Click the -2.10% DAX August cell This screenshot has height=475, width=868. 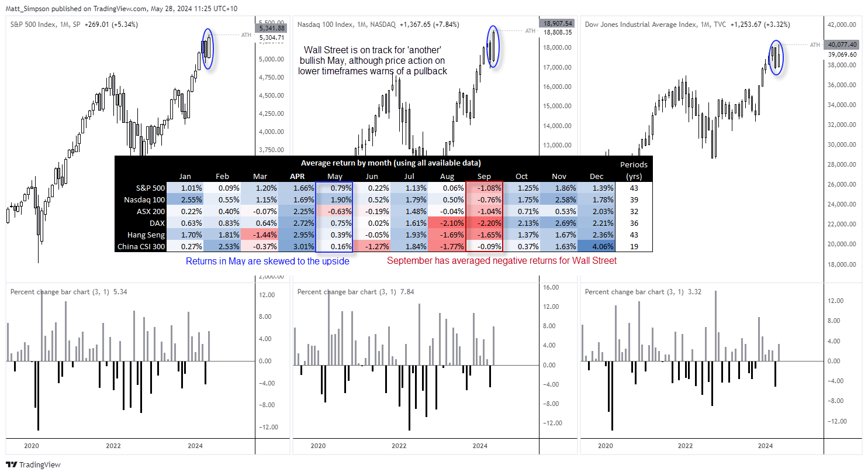tap(447, 223)
